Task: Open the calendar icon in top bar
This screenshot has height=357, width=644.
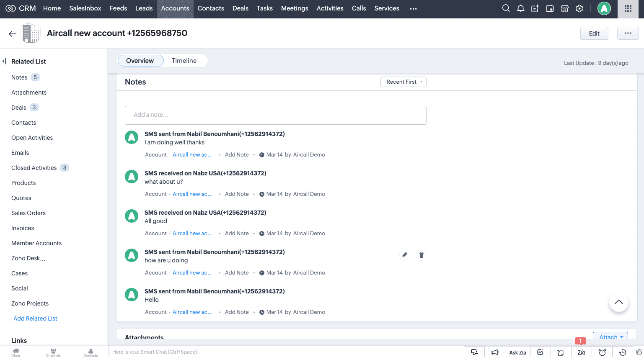Action: [x=550, y=8]
